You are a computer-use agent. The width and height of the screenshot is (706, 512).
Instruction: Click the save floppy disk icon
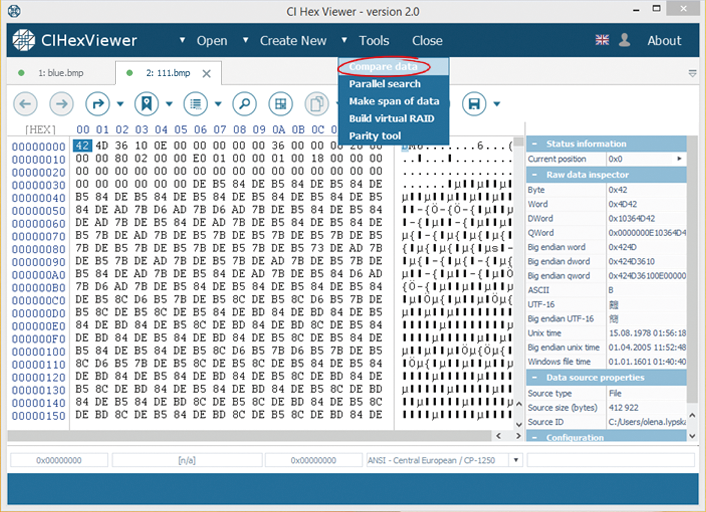point(474,104)
